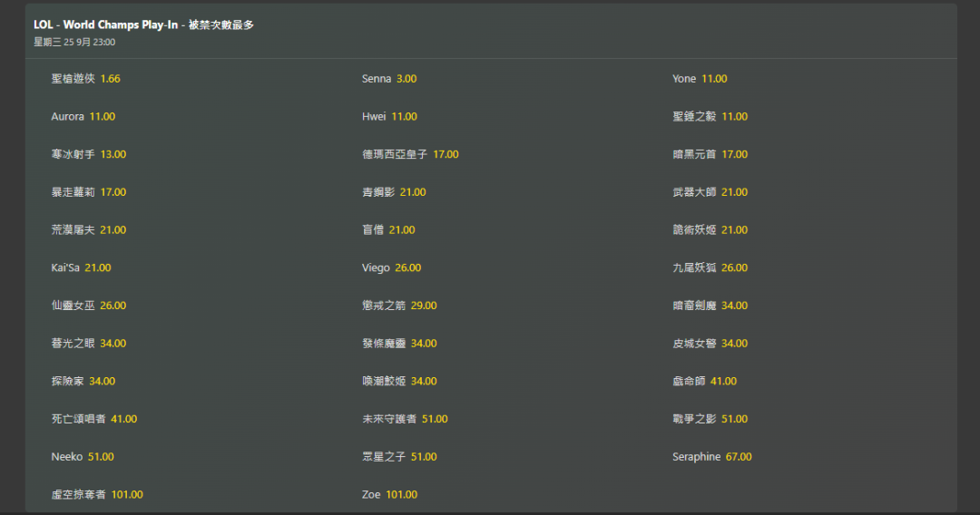
Task: Click the 青鋼影 21.00 selection
Action: [394, 192]
